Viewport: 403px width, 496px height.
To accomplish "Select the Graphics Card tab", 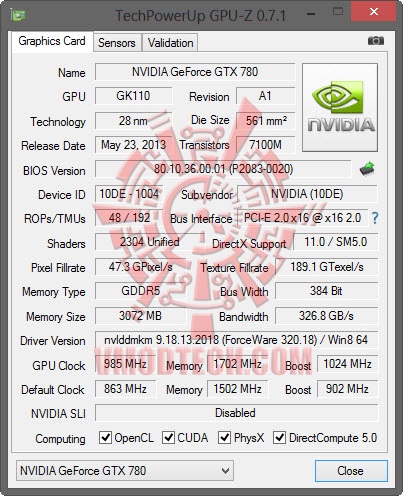I will (x=52, y=41).
